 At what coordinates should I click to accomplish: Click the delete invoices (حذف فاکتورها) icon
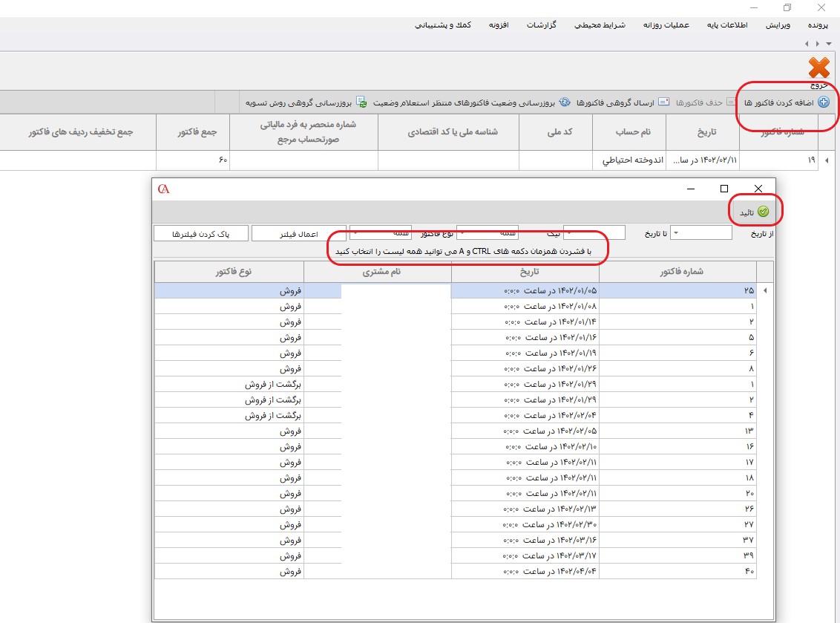coord(732,102)
